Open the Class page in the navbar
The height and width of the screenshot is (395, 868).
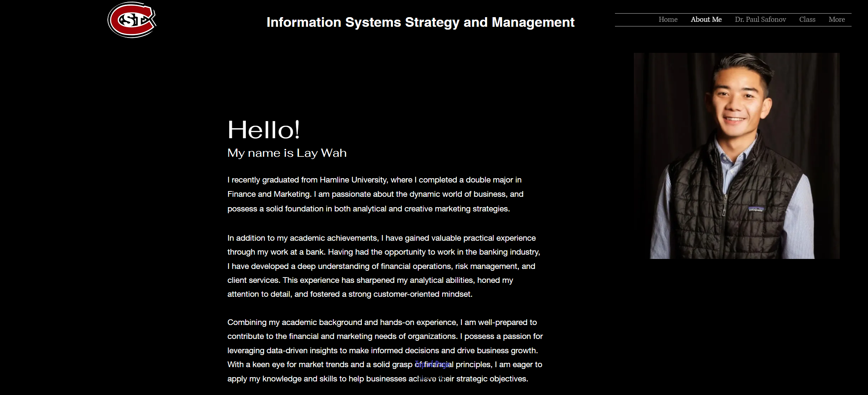point(807,20)
